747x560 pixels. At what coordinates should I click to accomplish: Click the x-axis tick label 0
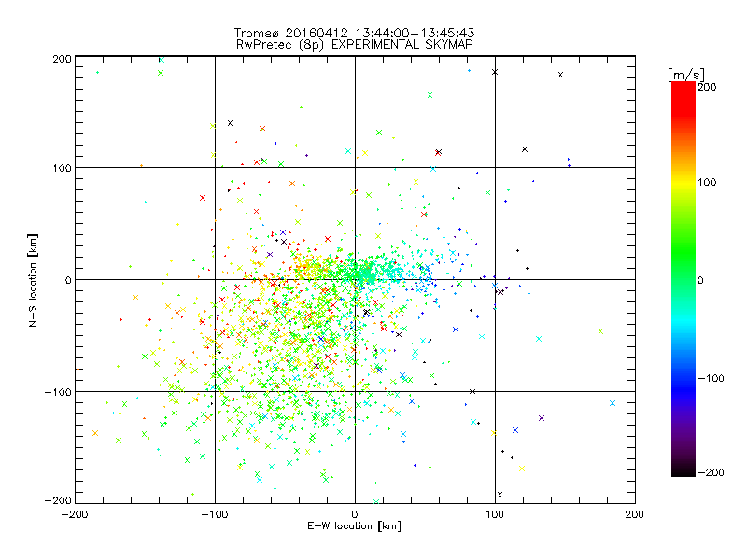click(355, 514)
